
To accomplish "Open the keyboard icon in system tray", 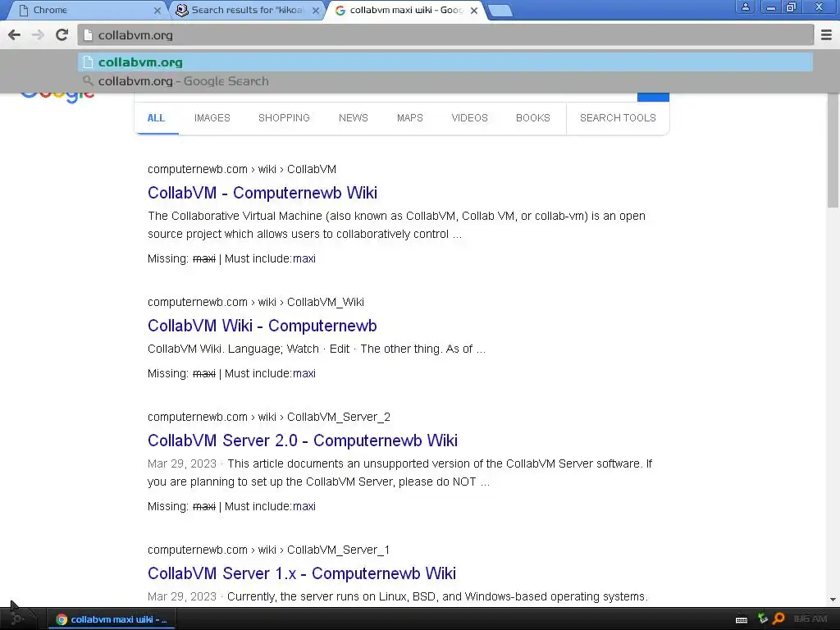I will 742,620.
